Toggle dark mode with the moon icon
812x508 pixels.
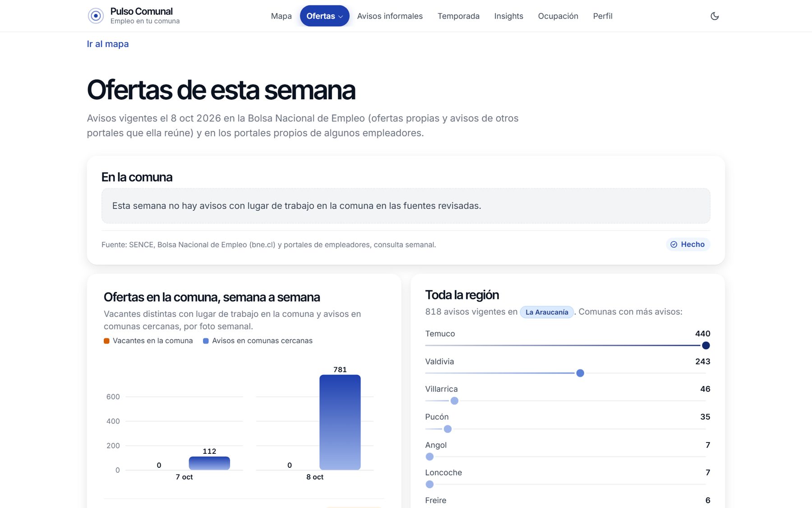[x=715, y=16]
